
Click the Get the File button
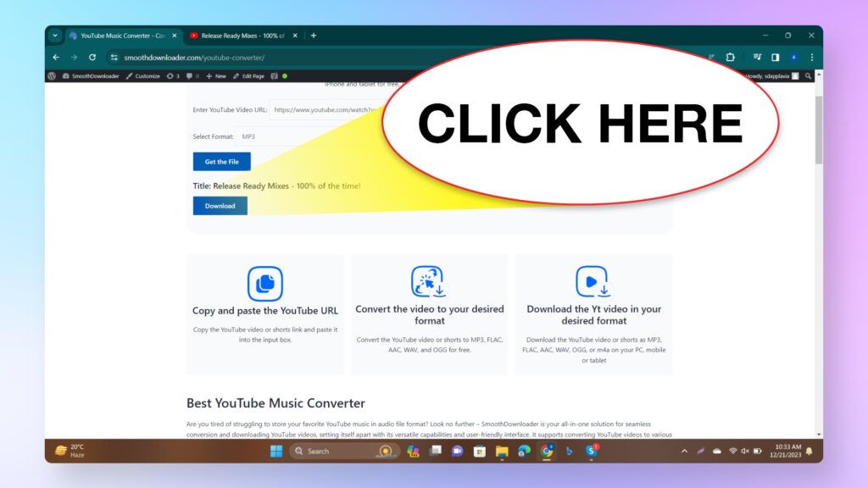pyautogui.click(x=222, y=162)
